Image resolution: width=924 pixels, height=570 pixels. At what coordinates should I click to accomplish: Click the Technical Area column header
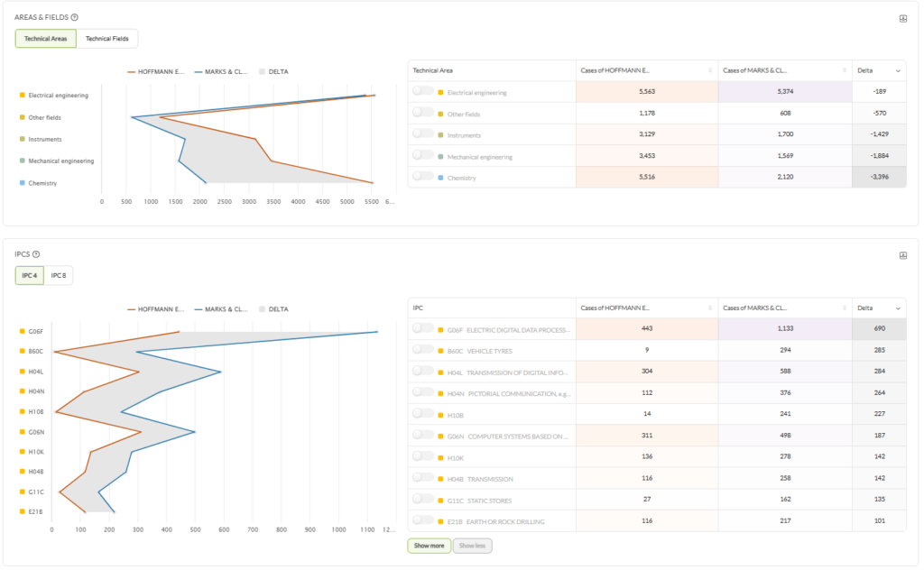pyautogui.click(x=492, y=70)
